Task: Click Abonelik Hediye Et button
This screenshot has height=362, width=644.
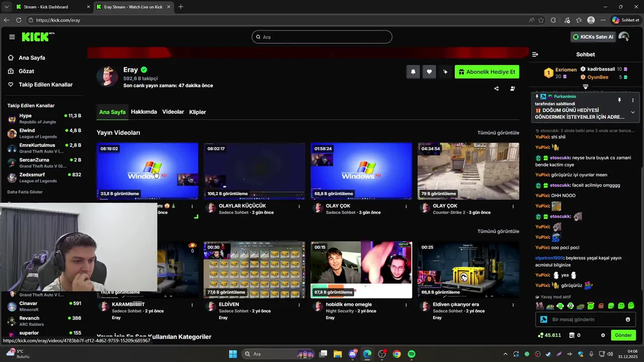Action: pos(487,72)
